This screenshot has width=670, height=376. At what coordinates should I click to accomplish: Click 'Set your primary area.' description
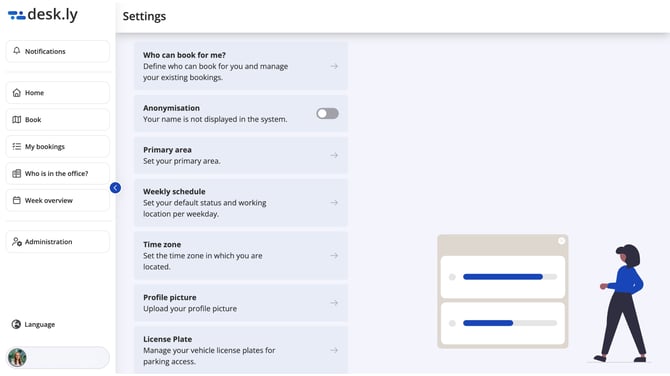pyautogui.click(x=182, y=161)
